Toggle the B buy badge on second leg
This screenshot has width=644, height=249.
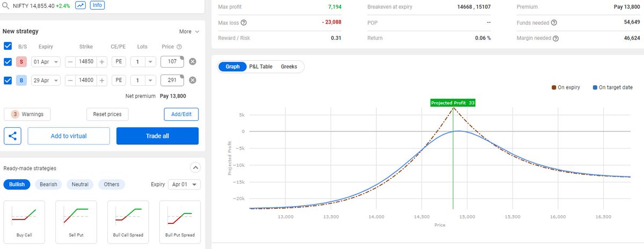[21, 80]
